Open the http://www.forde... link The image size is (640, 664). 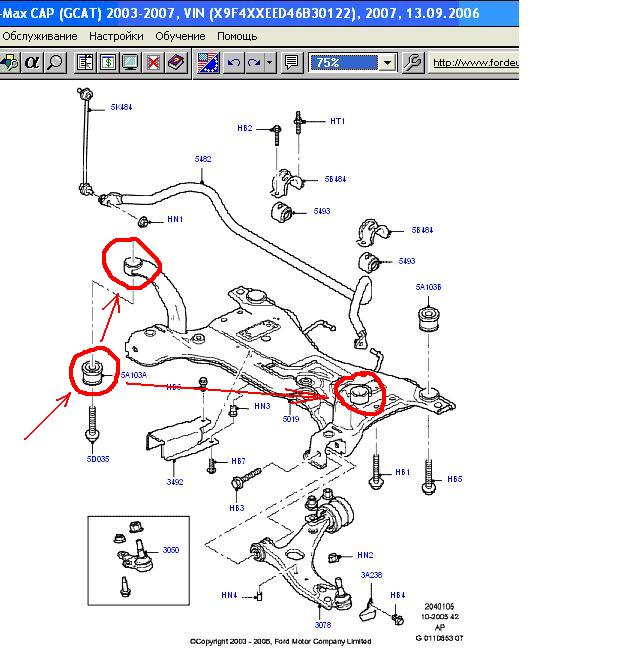(x=476, y=63)
